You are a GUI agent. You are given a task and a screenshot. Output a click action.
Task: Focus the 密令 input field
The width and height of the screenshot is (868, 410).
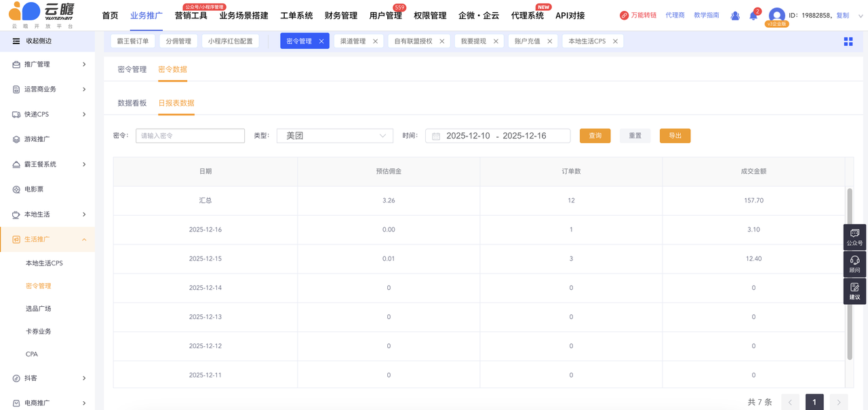pos(190,136)
